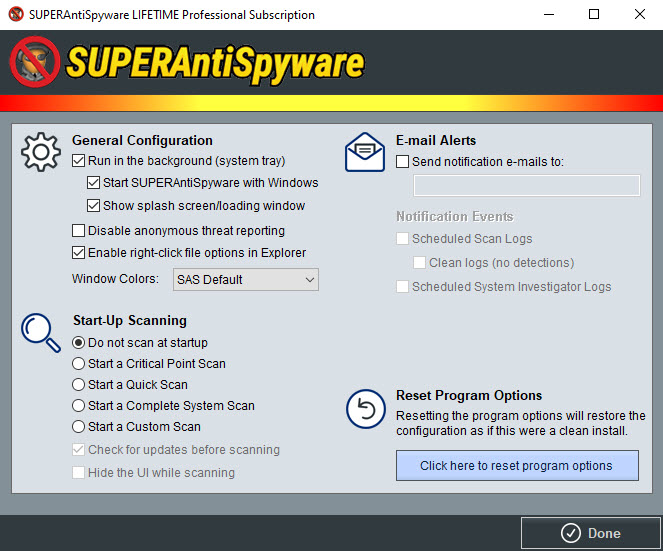Tick Clean logs (no detections) checkbox
The image size is (663, 551).
click(x=419, y=263)
